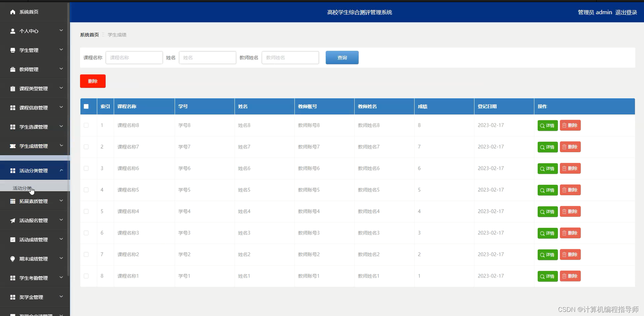Click the red batch 删除 button above table

[x=93, y=81]
